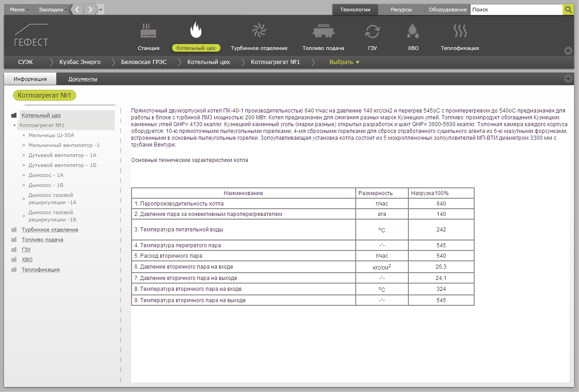The image size is (579, 392).
Task: Click the row '5. Расход вторичного пара'
Action: [x=303, y=256]
